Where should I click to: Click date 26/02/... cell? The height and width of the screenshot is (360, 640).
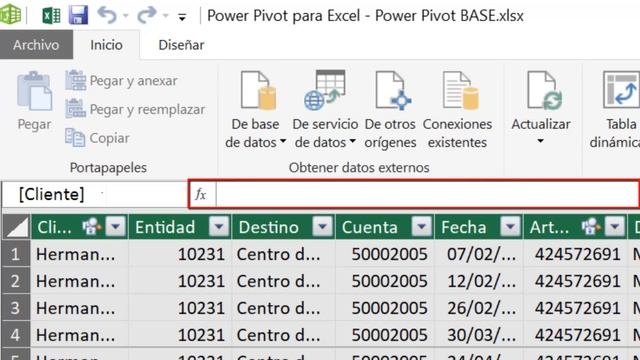coord(478,308)
